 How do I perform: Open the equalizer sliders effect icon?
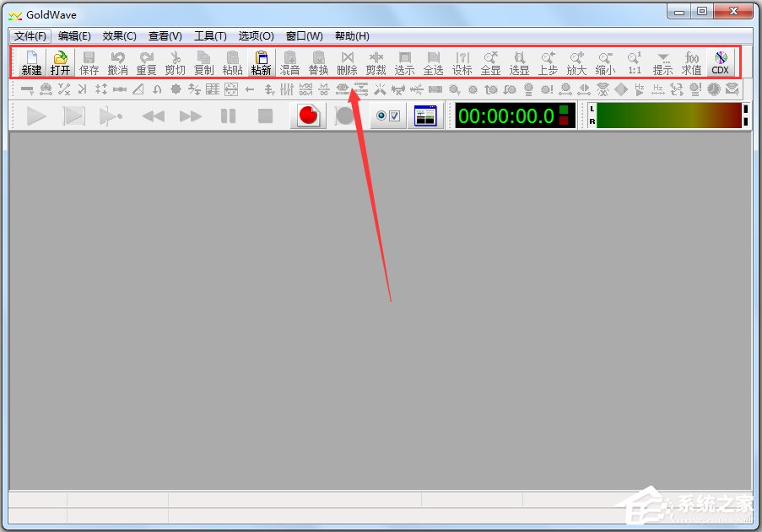pos(287,89)
